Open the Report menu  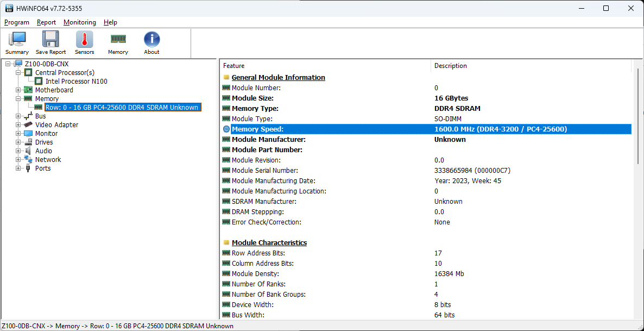click(46, 22)
